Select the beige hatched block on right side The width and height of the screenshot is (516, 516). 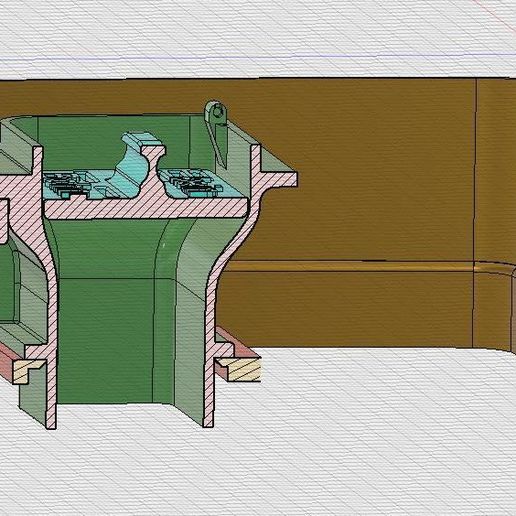[x=241, y=369]
